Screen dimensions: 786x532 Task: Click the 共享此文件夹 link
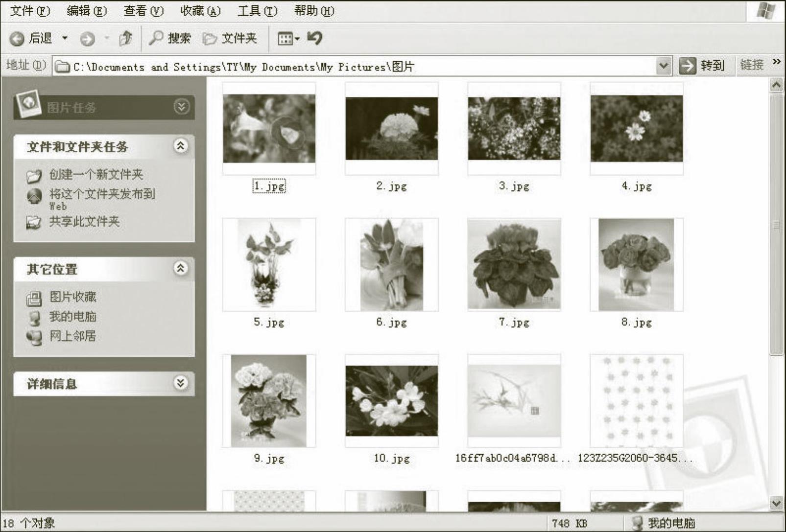(84, 222)
